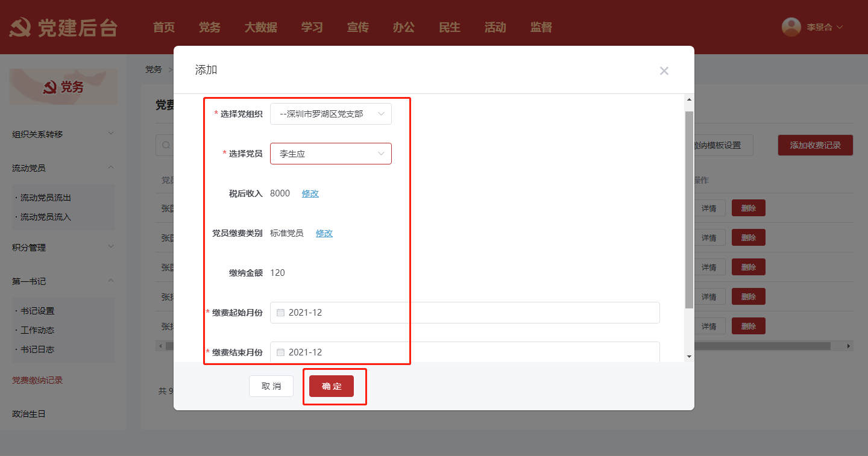This screenshot has height=456, width=868.
Task: Click the dialog scrollbar down arrow
Action: click(689, 357)
